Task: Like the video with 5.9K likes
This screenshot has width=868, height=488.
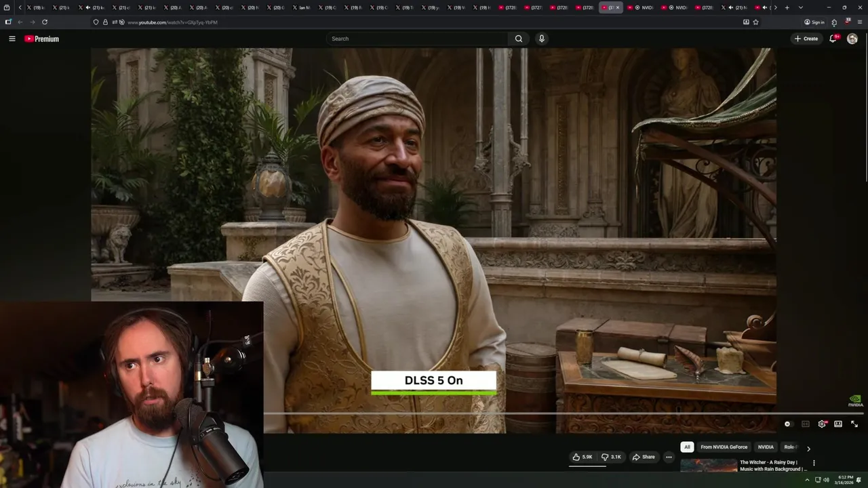Action: point(582,457)
